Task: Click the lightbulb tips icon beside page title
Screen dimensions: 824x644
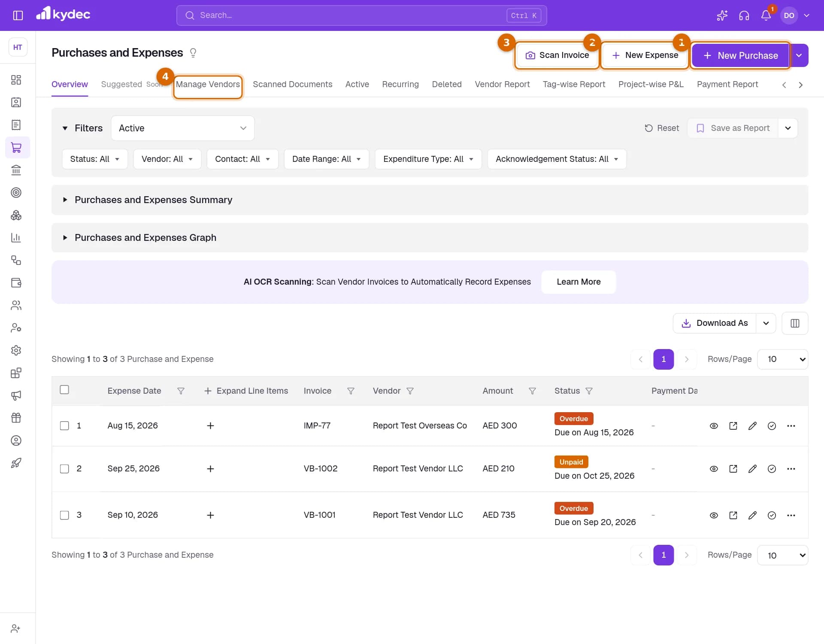Action: [193, 53]
